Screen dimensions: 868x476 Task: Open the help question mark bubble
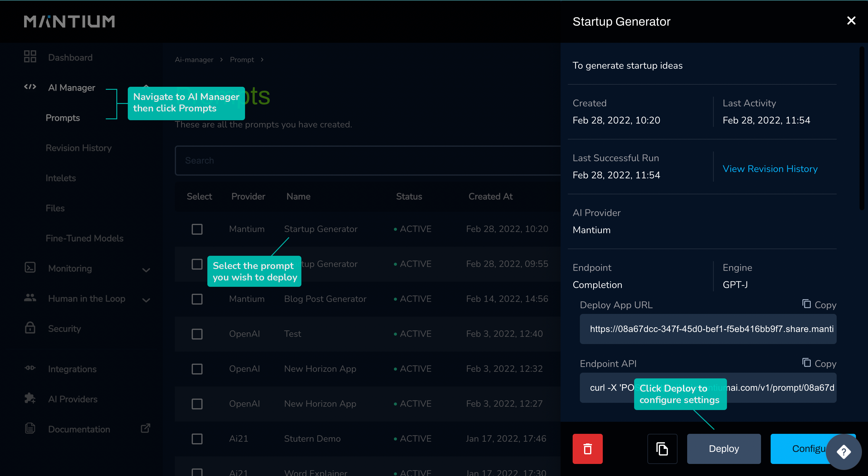tap(843, 451)
